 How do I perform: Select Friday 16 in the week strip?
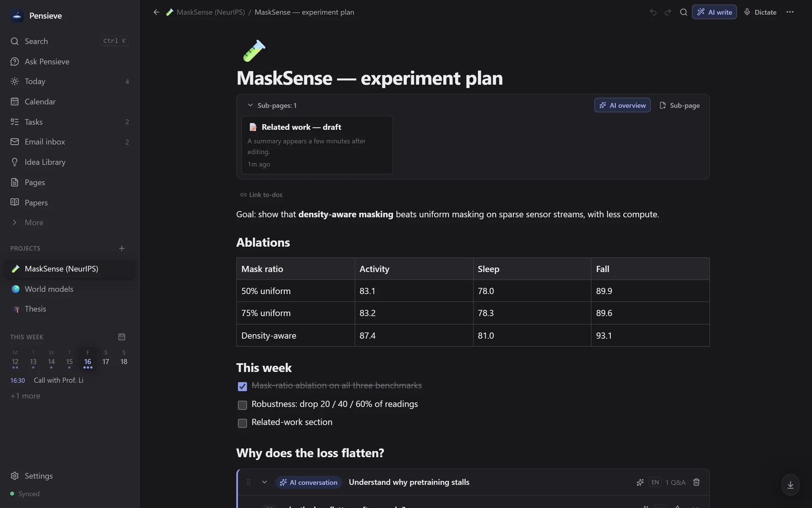pyautogui.click(x=88, y=359)
